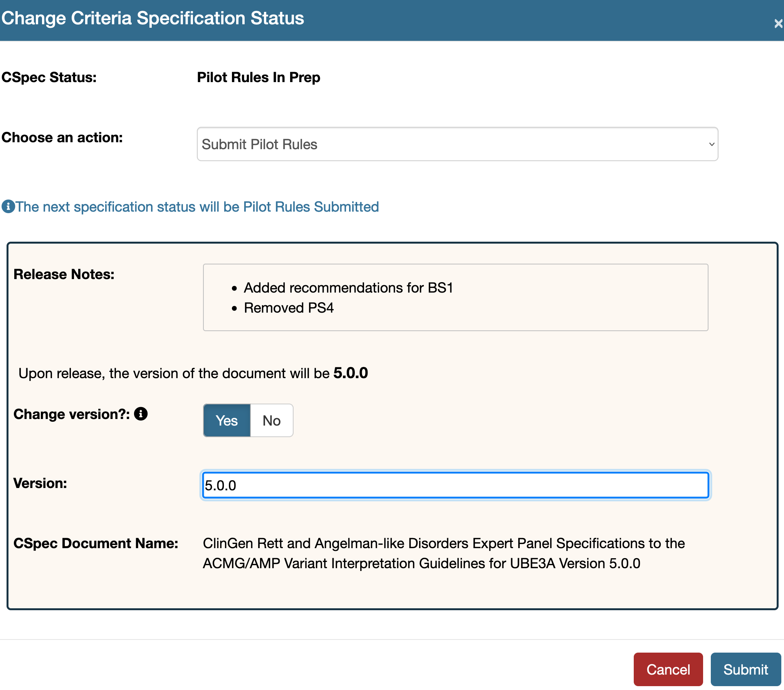The image size is (784, 690).
Task: Click the chevron arrow of action dropdown
Action: pyautogui.click(x=711, y=144)
